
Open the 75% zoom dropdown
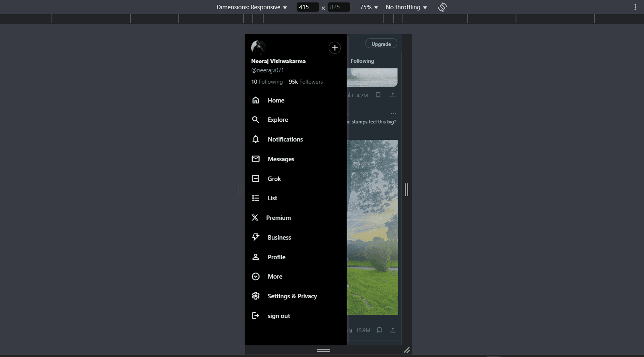[369, 7]
